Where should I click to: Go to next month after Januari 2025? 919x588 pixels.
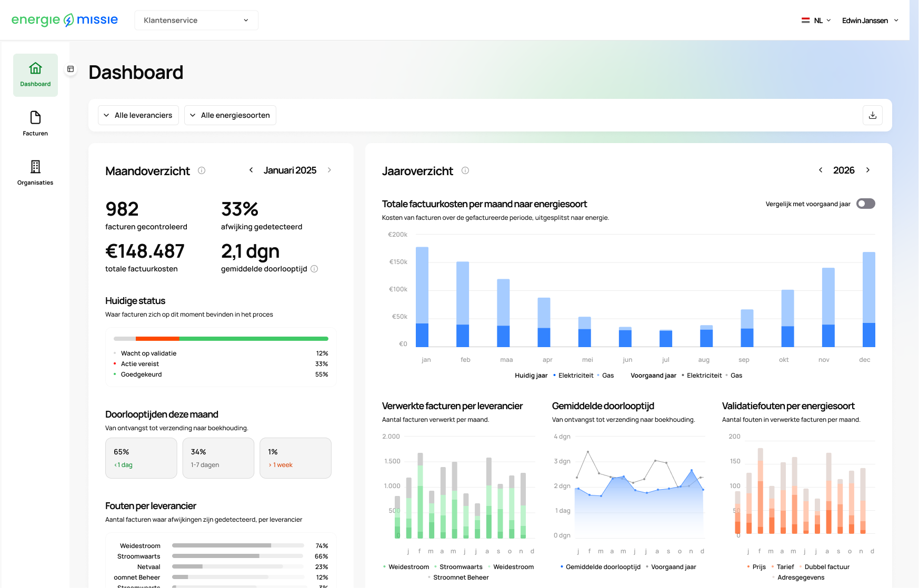[x=329, y=170]
